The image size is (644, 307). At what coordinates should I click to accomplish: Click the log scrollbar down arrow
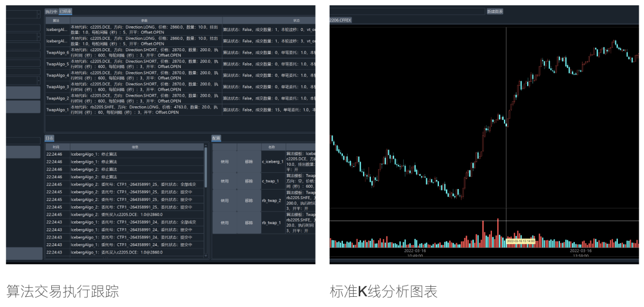206,257
